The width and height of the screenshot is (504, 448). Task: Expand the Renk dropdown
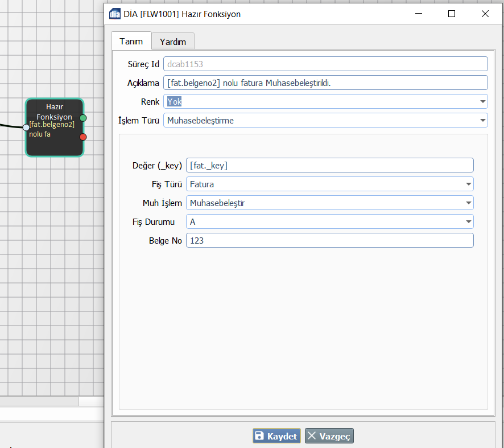pos(482,102)
